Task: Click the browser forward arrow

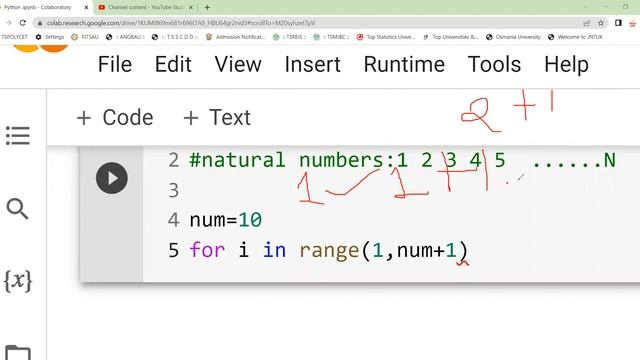Action: [9, 23]
